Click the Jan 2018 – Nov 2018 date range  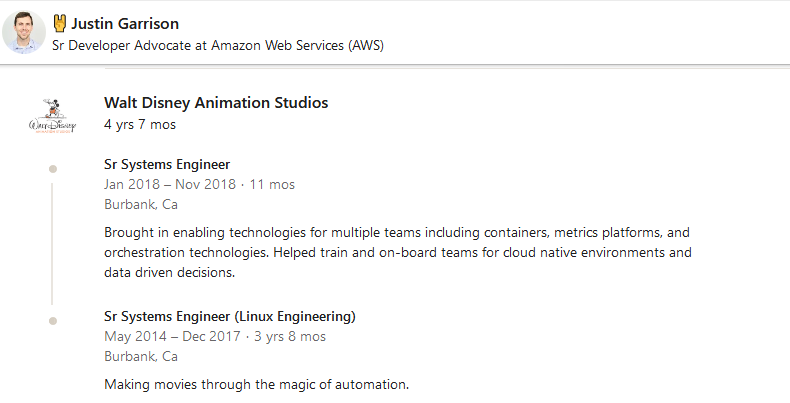[170, 184]
